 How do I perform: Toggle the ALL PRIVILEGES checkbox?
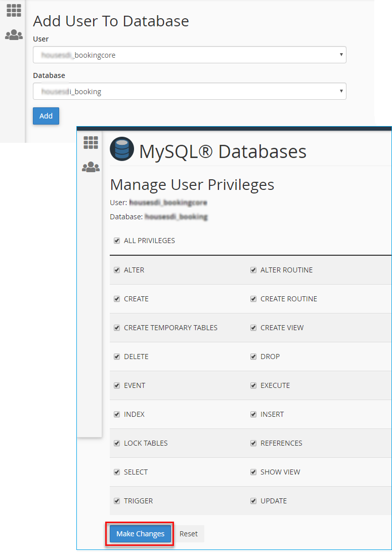pos(117,241)
